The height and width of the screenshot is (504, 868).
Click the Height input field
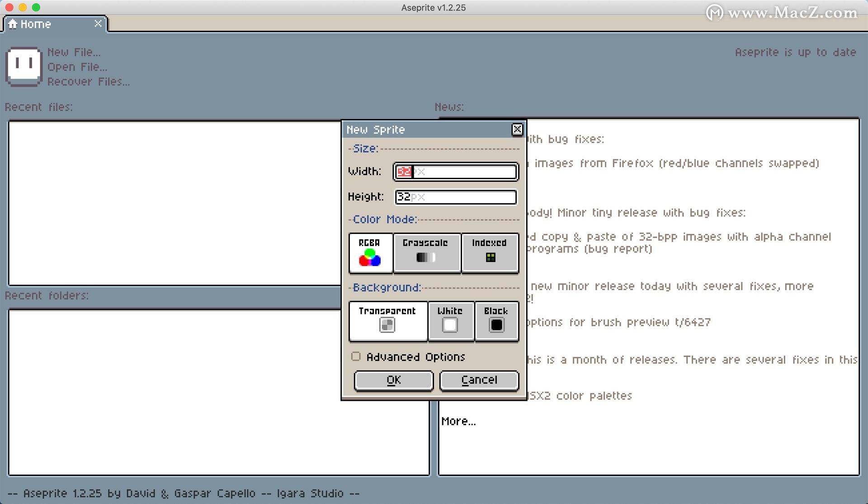point(455,197)
